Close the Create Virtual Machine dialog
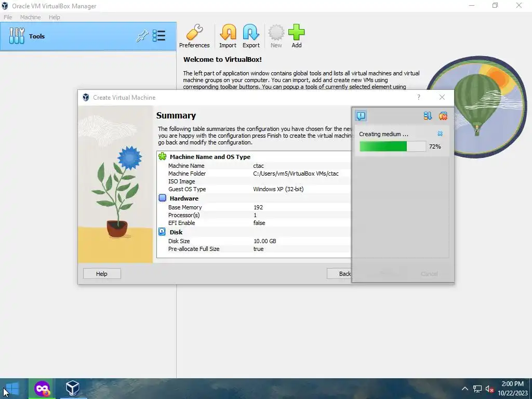The image size is (532, 399). (442, 97)
